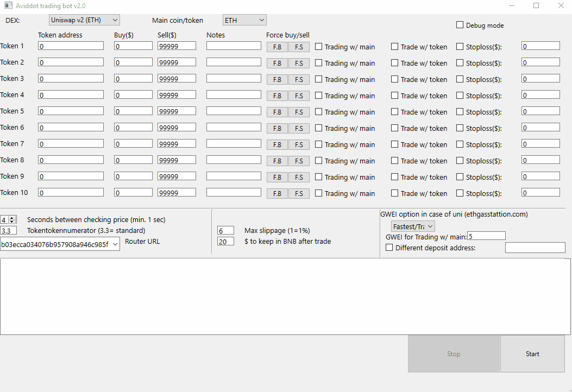This screenshot has height=392, width=572.
Task: Click the Token 4 Notes field
Action: point(234,95)
